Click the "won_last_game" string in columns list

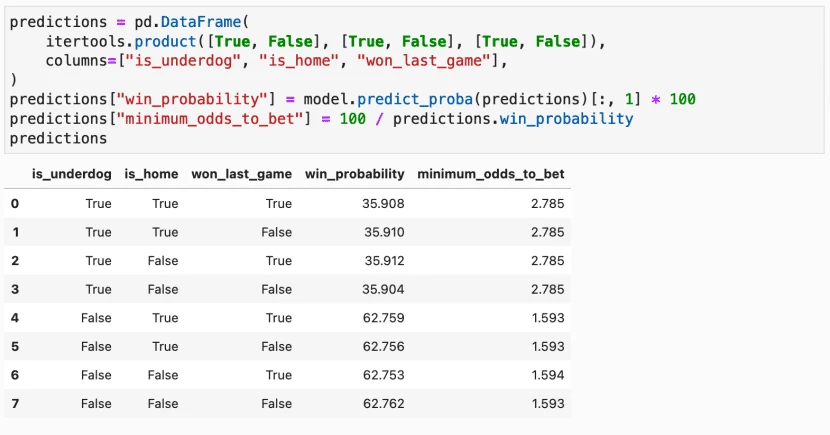click(423, 61)
